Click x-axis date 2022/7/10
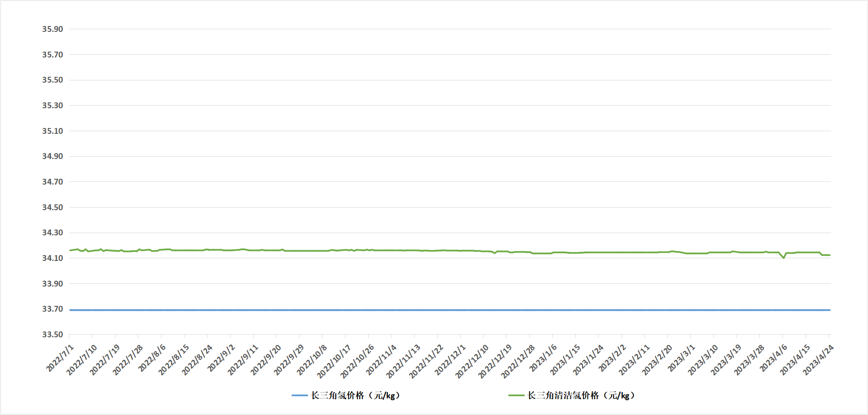Viewport: 868px width, 415px height. 81,360
